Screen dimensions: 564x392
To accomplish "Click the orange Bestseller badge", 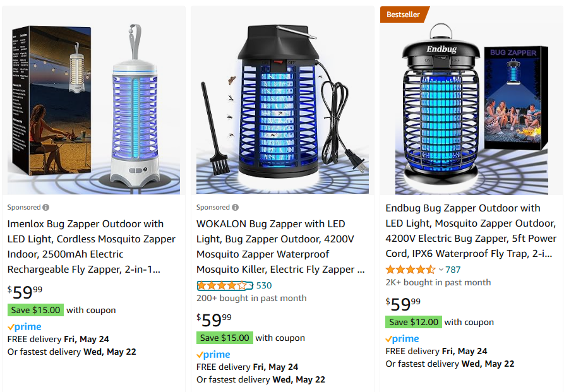I will (x=404, y=15).
